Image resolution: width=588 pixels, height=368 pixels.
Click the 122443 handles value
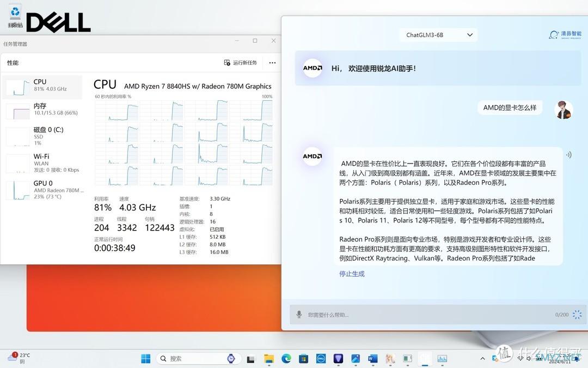click(x=160, y=227)
